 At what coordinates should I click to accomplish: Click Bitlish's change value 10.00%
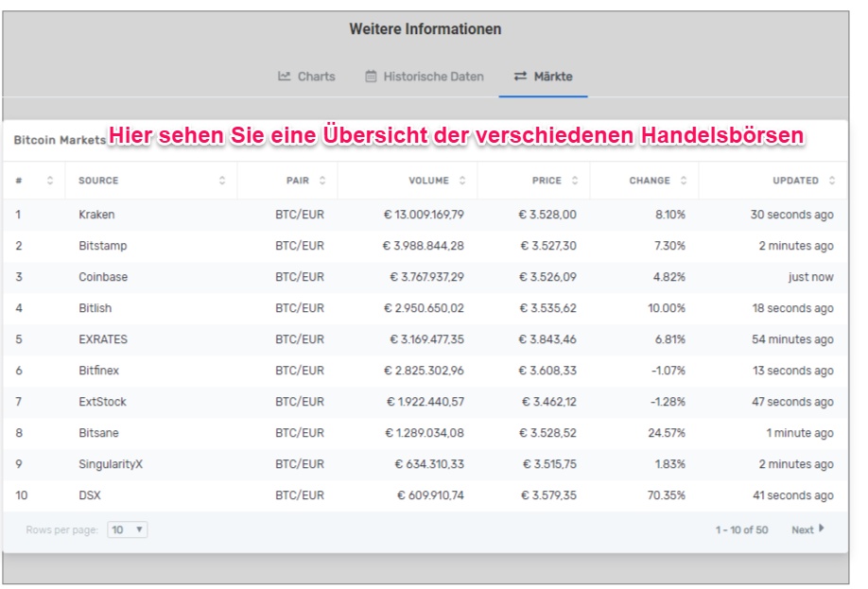click(x=667, y=308)
